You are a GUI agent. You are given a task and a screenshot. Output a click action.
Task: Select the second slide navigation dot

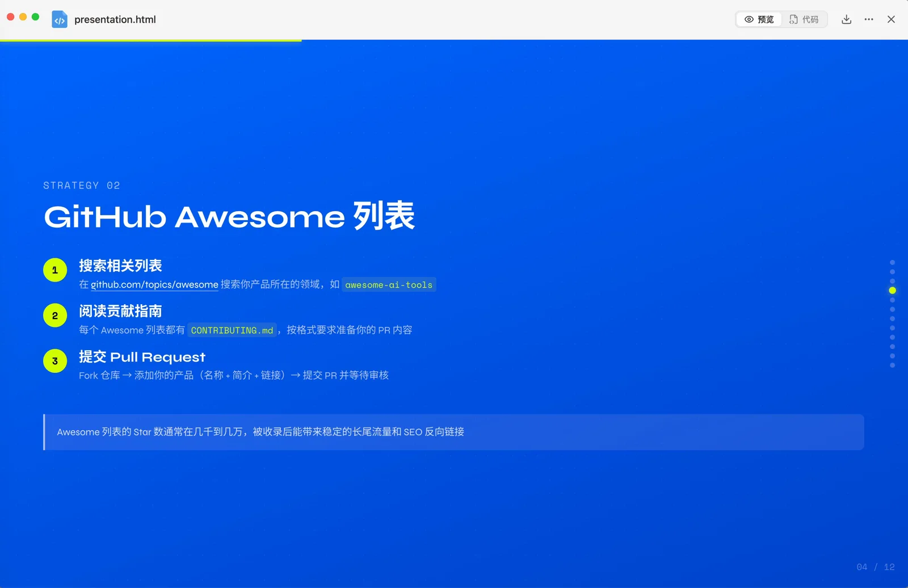click(x=892, y=272)
